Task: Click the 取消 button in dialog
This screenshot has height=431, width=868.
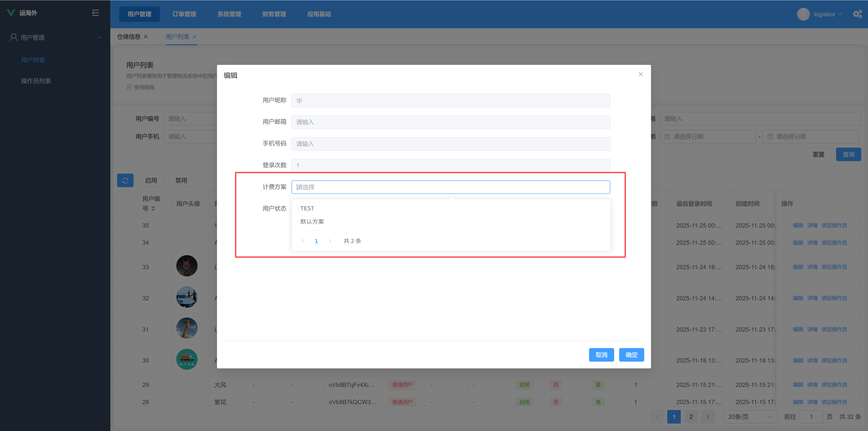Action: tap(601, 355)
